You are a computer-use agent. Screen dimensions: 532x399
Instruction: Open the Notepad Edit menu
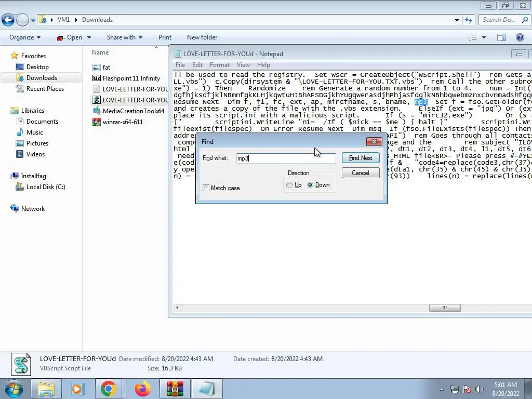click(x=197, y=65)
